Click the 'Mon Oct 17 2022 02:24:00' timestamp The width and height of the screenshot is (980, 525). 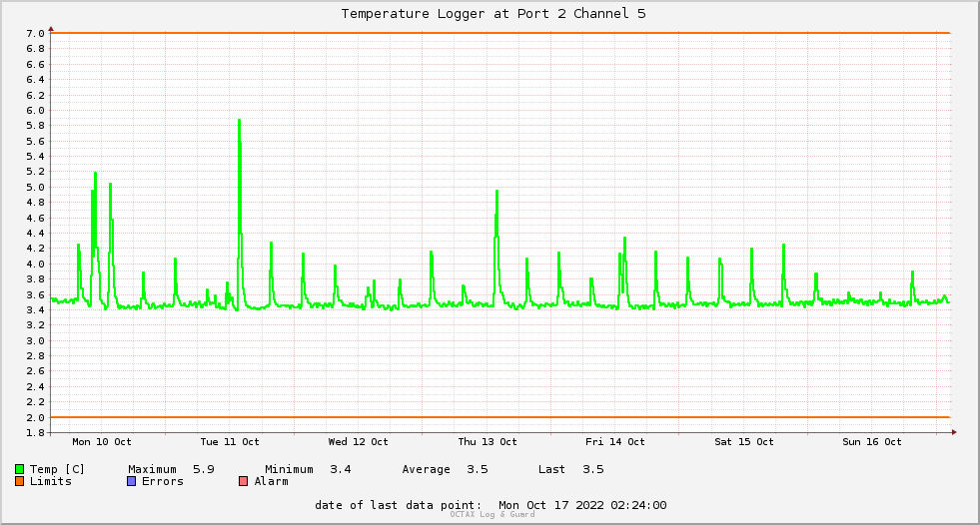[x=582, y=505]
